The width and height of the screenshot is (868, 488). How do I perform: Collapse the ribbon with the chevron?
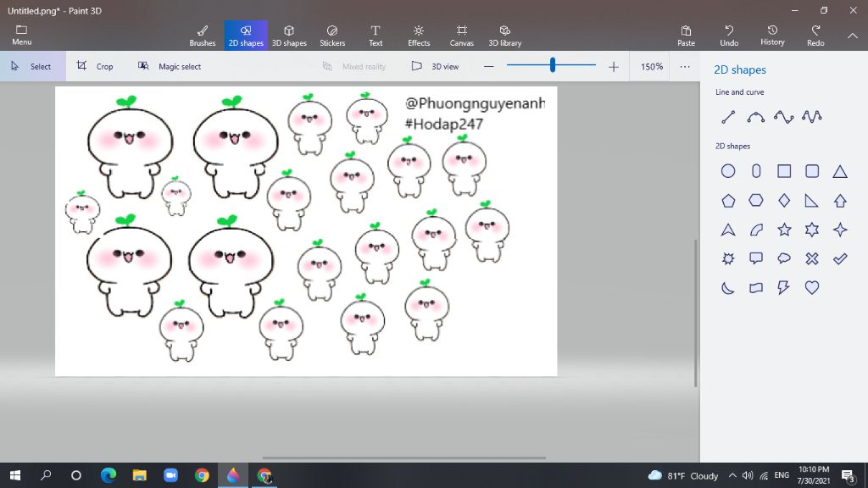pos(853,36)
